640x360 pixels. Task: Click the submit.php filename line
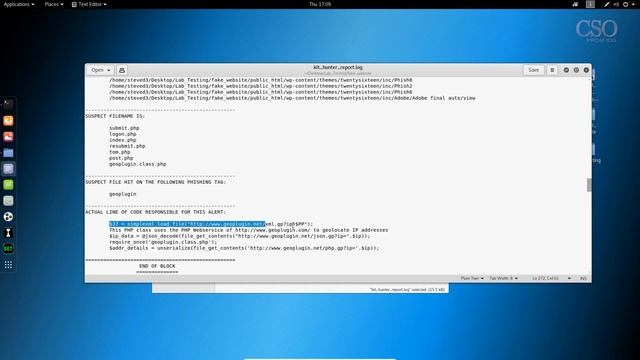124,128
